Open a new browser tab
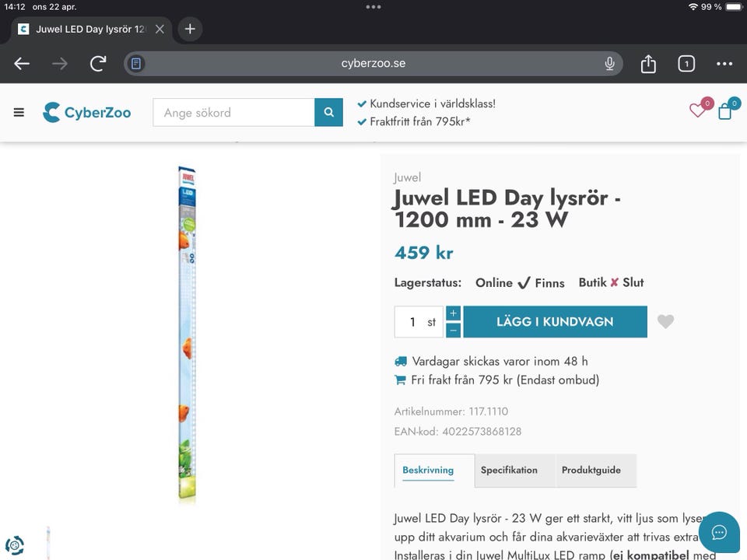 pyautogui.click(x=190, y=30)
